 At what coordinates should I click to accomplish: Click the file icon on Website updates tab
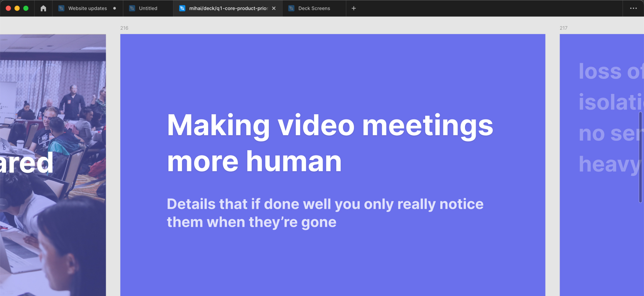(61, 8)
